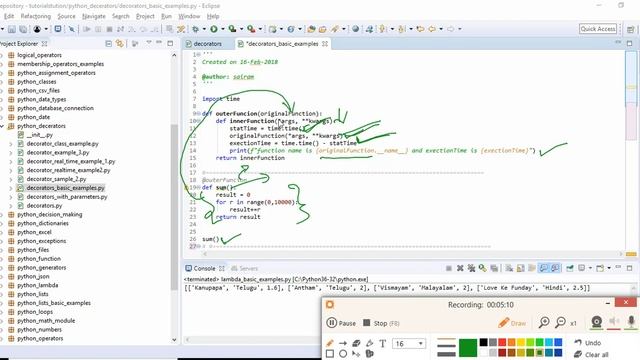Pick the black color swatch
The height and width of the screenshot is (360, 640).
[x=483, y=342]
